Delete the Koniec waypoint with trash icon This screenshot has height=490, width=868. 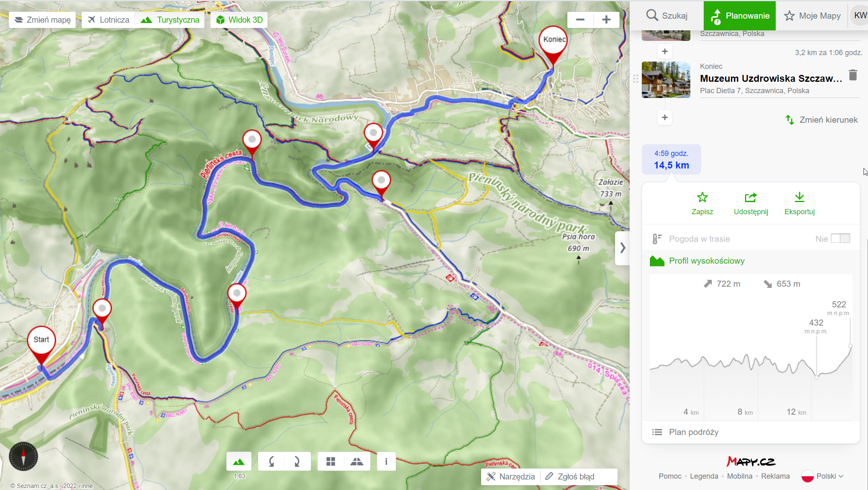coord(853,75)
